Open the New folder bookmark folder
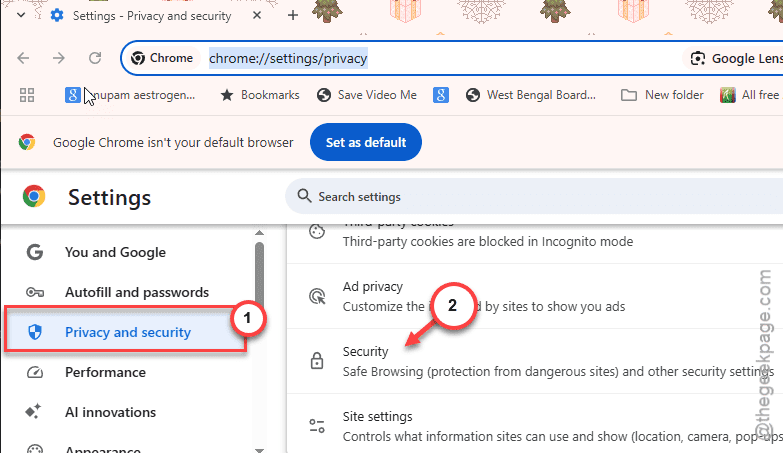The image size is (783, 453). point(662,95)
